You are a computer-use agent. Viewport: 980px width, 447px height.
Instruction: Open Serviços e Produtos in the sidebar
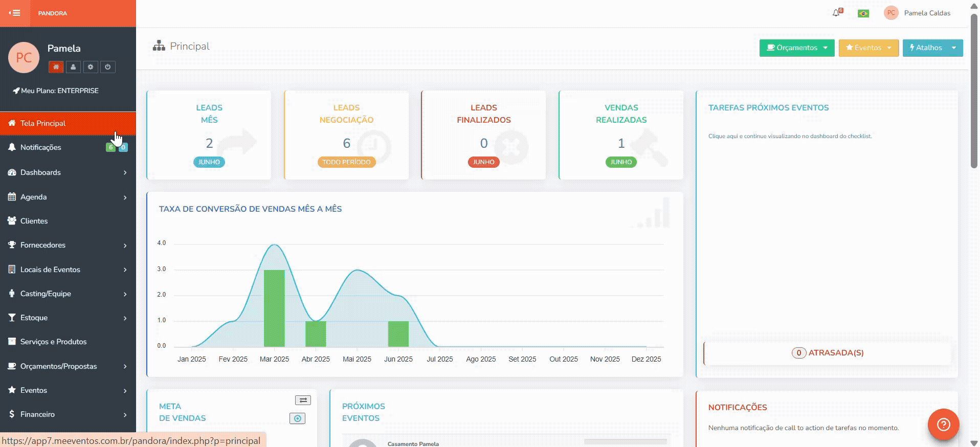pyautogui.click(x=68, y=342)
